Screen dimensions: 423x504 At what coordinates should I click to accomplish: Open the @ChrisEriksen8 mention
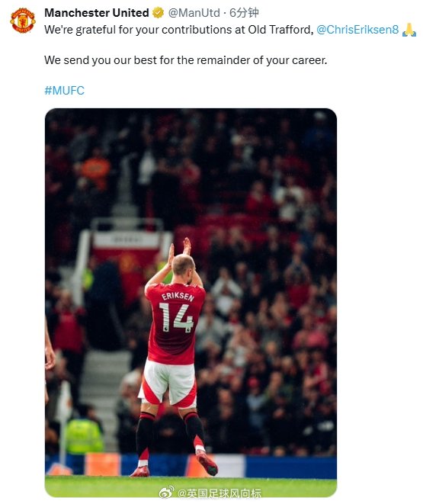pos(357,30)
